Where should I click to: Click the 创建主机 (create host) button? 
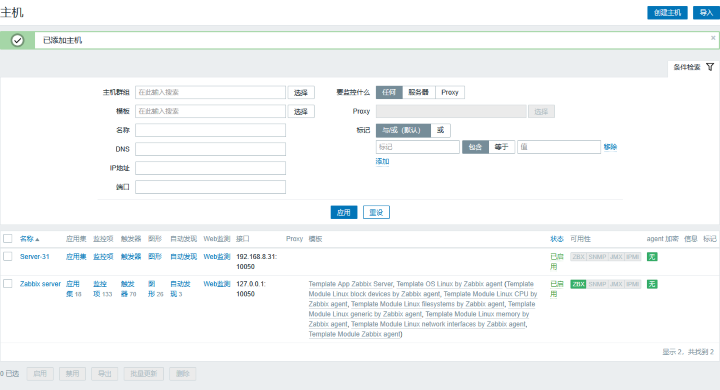667,13
